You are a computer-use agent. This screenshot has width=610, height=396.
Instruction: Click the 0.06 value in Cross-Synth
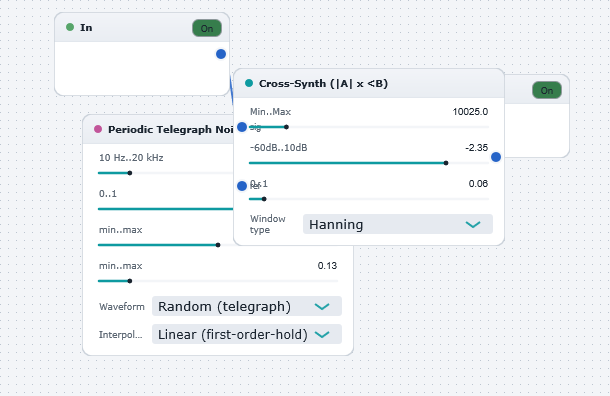pos(478,184)
